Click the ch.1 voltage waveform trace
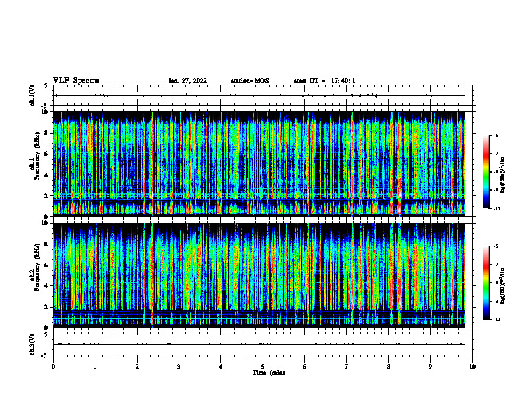The image size is (532, 411). 259,95
